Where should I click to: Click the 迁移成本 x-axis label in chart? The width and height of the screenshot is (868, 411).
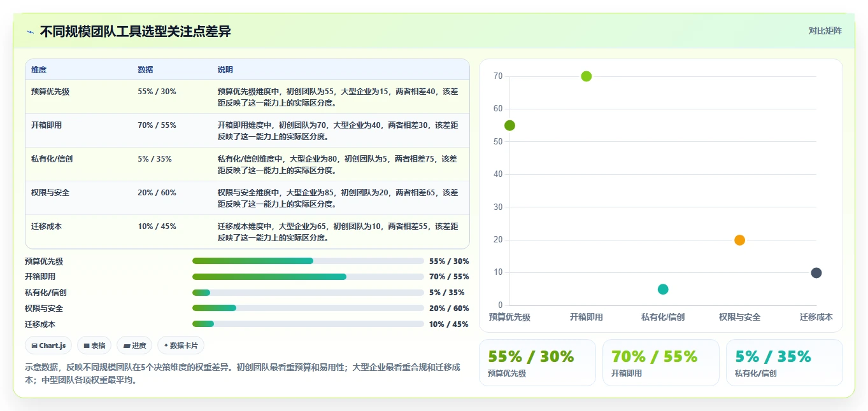[x=816, y=317]
